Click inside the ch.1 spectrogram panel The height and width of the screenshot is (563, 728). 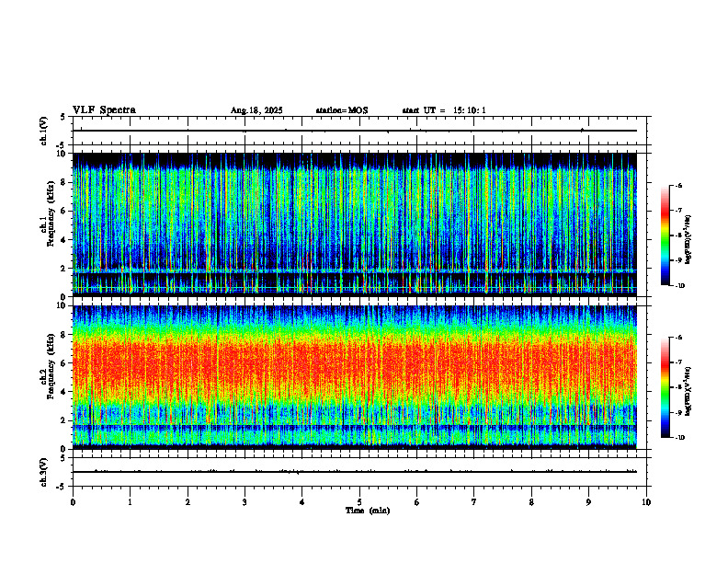[x=355, y=224]
